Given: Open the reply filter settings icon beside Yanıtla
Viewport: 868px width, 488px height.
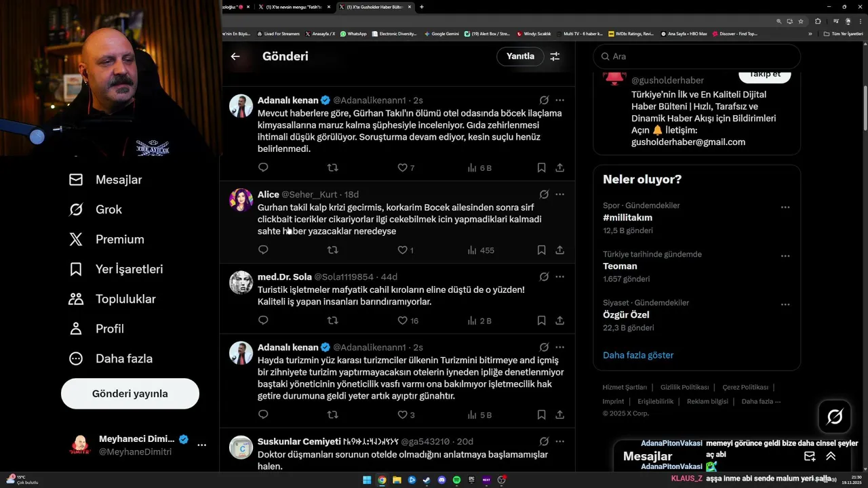Looking at the screenshot, I should 555,57.
